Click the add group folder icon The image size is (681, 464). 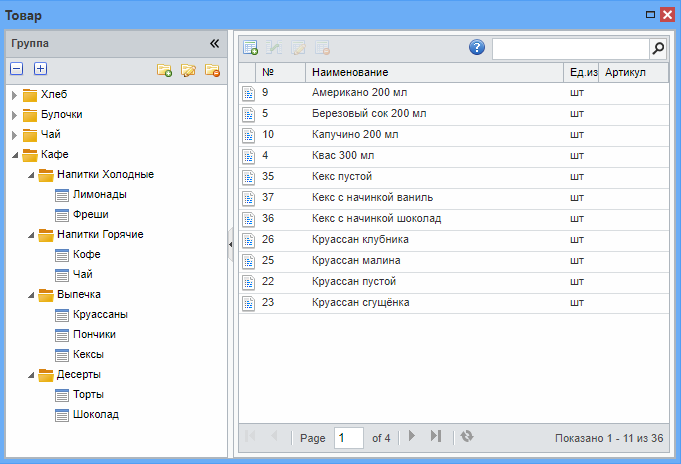[164, 70]
